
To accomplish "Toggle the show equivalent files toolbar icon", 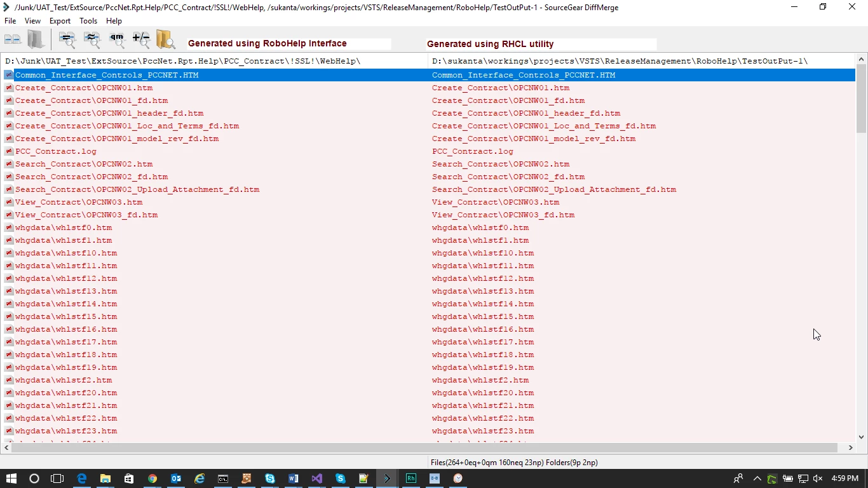I will pyautogui.click(x=92, y=40).
